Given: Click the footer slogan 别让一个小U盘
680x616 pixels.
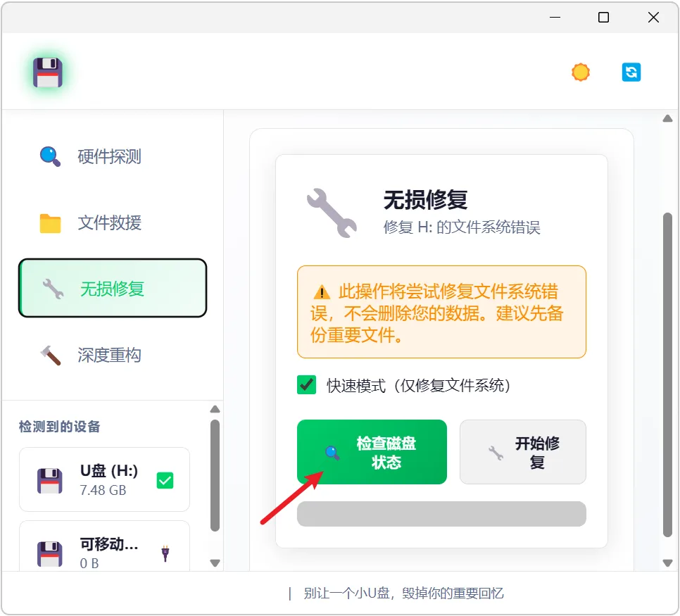Looking at the screenshot, I should tap(403, 593).
